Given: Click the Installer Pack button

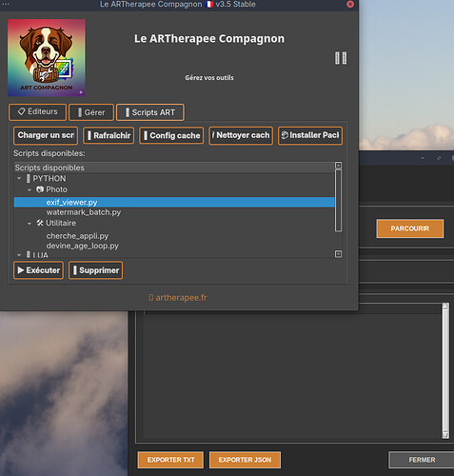Looking at the screenshot, I should point(310,135).
